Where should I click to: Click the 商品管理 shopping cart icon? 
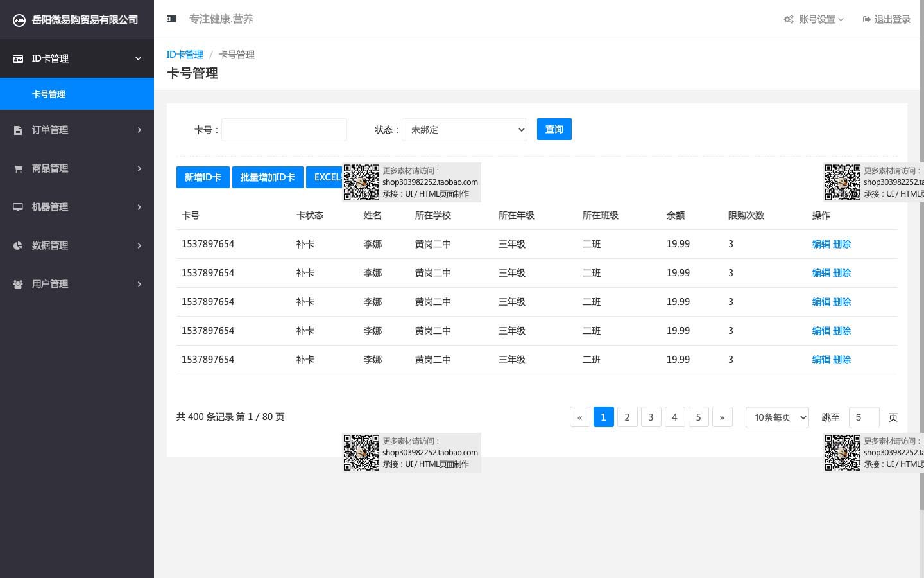tap(18, 169)
